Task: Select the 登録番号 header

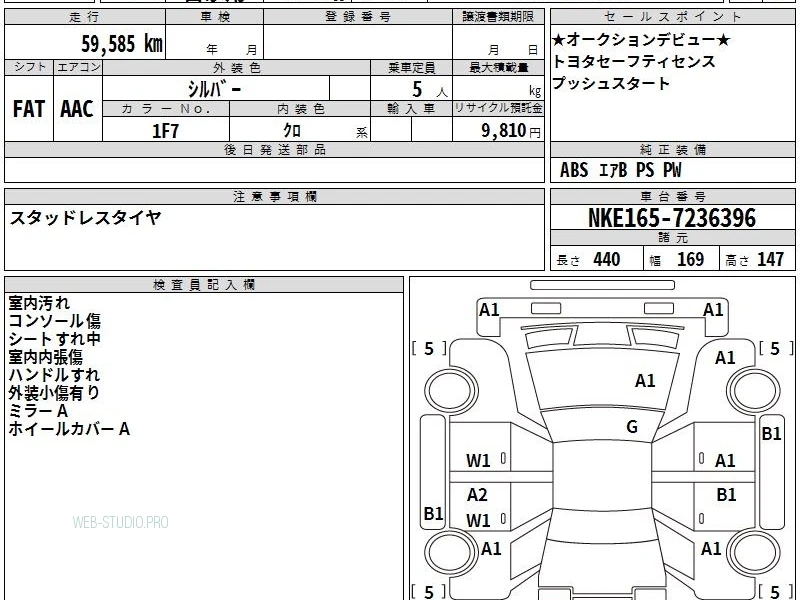Action: tap(358, 17)
